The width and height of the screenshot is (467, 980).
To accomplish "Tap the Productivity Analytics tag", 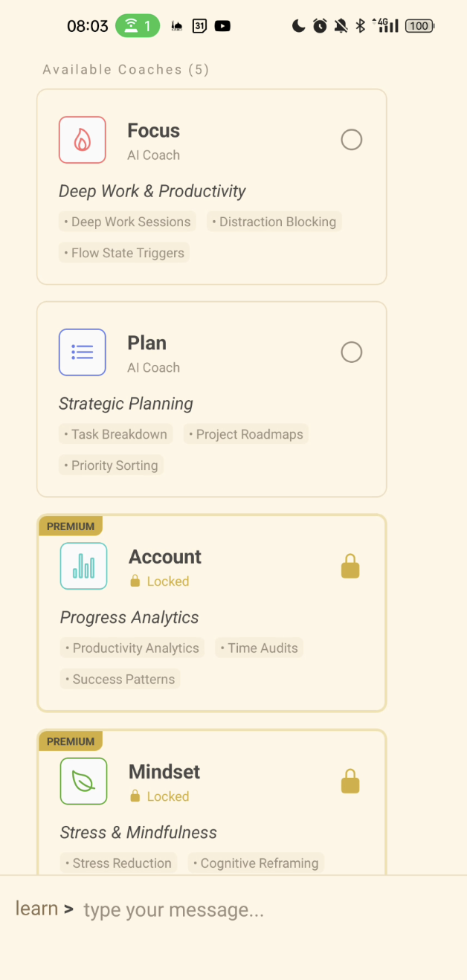I will 132,648.
